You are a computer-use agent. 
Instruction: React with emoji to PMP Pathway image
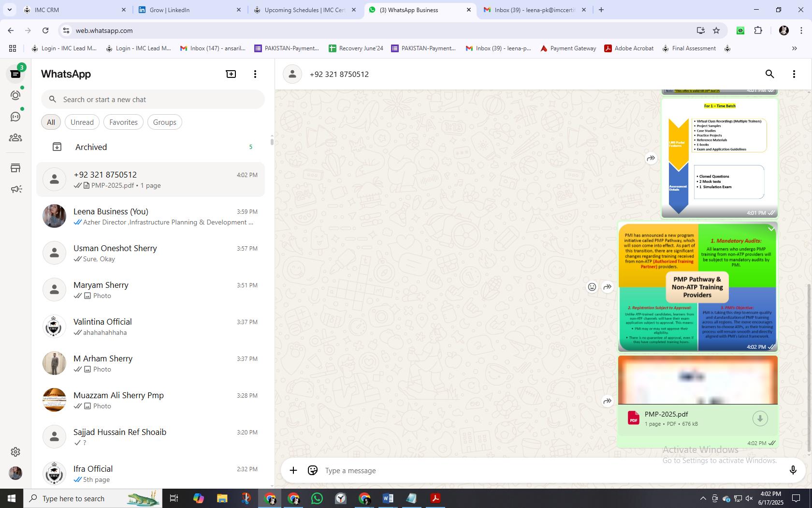click(592, 287)
